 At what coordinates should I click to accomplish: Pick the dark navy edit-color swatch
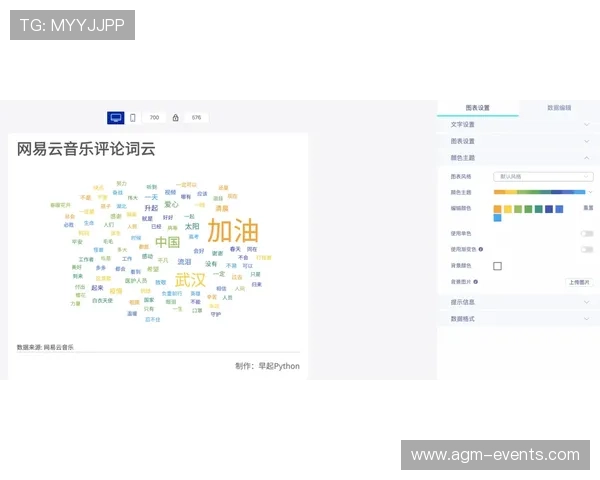pos(549,209)
